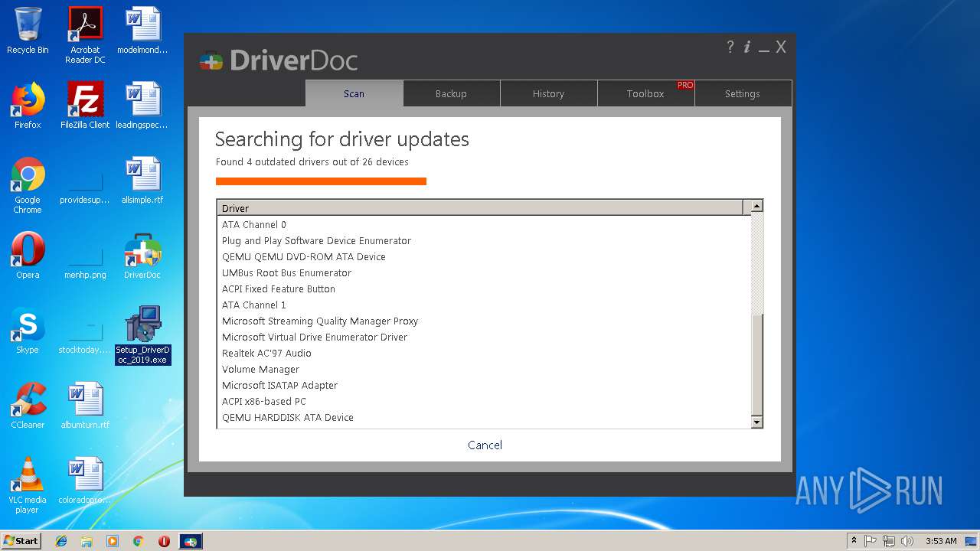The height and width of the screenshot is (551, 980).
Task: Open media player taskbar icon
Action: [113, 541]
